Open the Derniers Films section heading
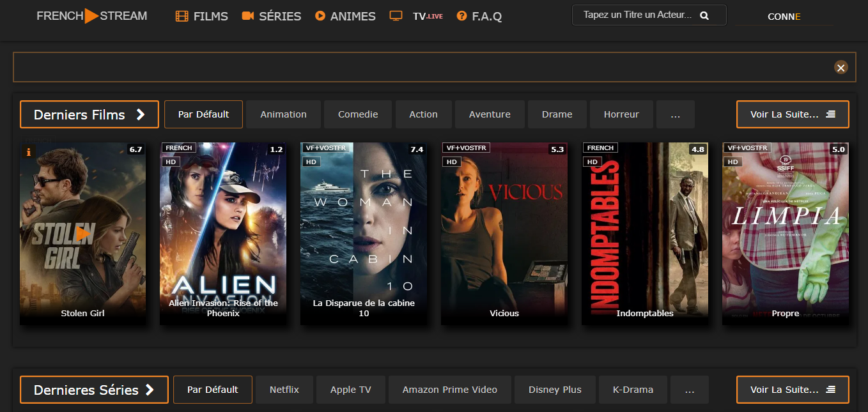Image resolution: width=868 pixels, height=412 pixels. [89, 115]
